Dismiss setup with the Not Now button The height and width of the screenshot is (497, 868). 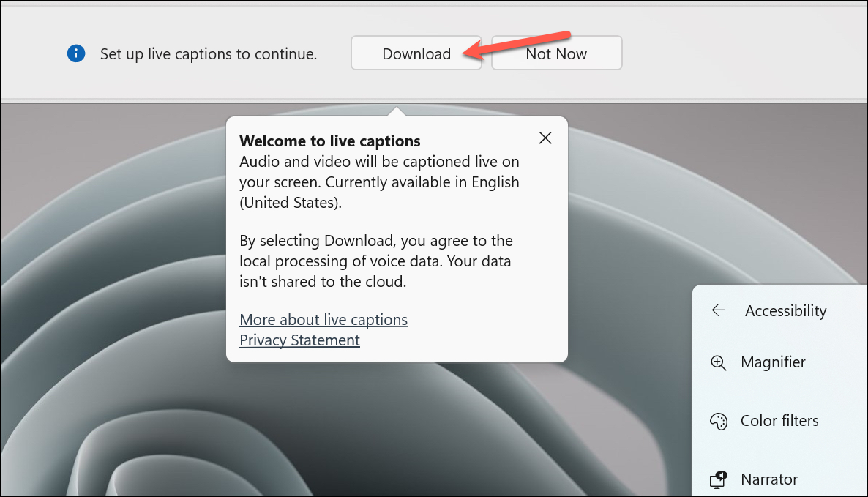click(556, 53)
